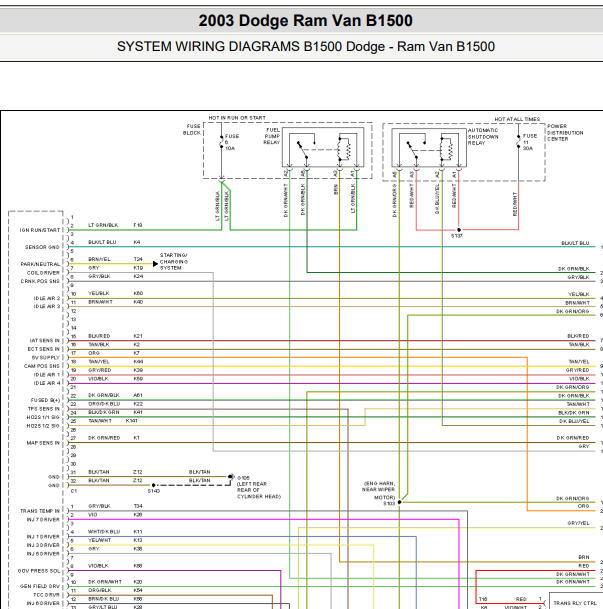
Task: Click the "5V SUPPLY" pin label
Action: (x=46, y=358)
